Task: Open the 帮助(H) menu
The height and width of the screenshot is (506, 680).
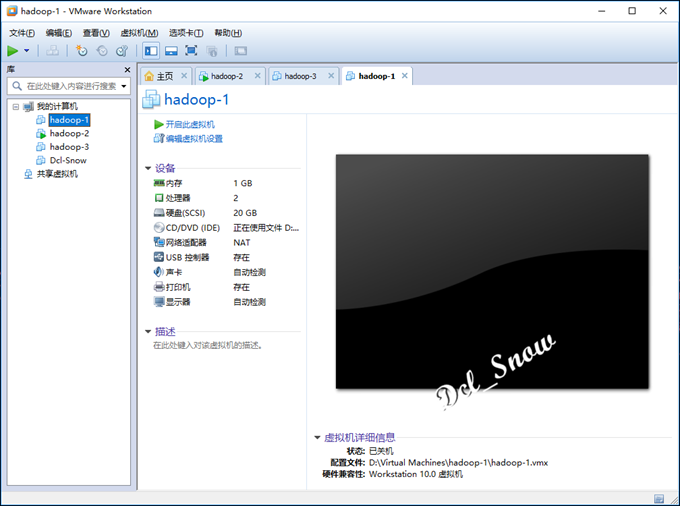Action: [x=228, y=33]
